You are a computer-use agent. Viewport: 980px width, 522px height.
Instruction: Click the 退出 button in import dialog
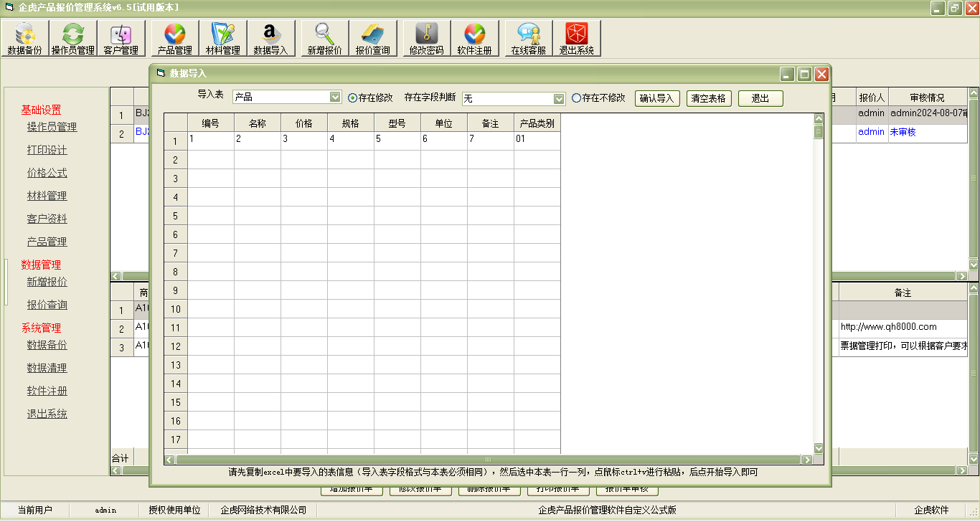760,99
